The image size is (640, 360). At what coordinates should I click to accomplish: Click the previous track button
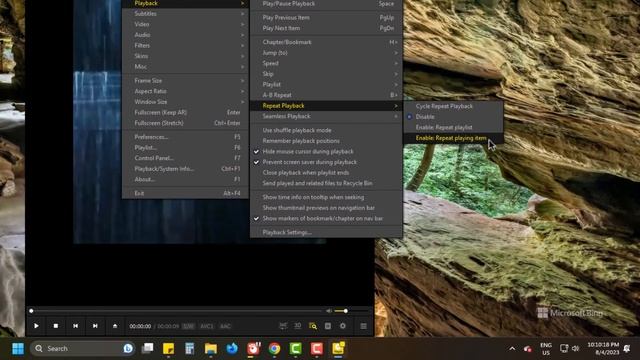pyautogui.click(x=76, y=326)
